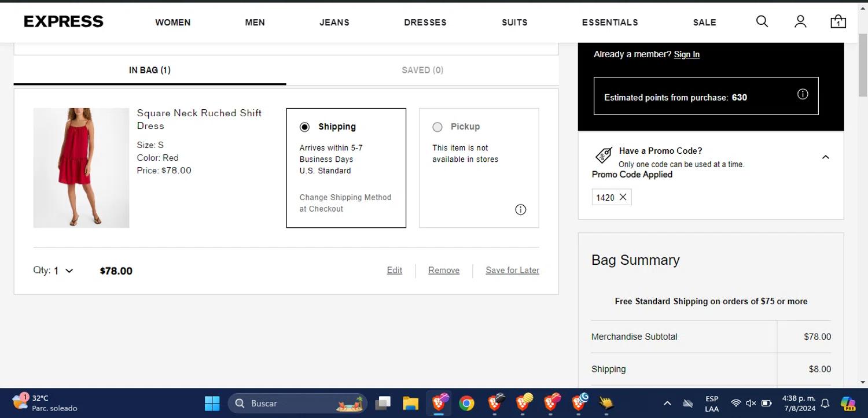This screenshot has height=418, width=868.
Task: Click the Size: S text
Action: pyautogui.click(x=150, y=145)
